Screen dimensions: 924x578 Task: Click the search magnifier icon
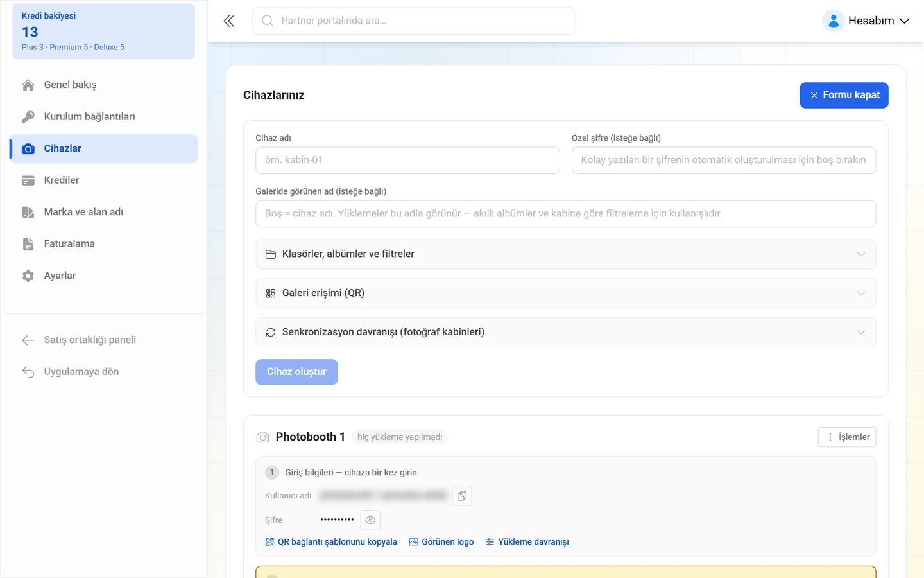tap(268, 21)
